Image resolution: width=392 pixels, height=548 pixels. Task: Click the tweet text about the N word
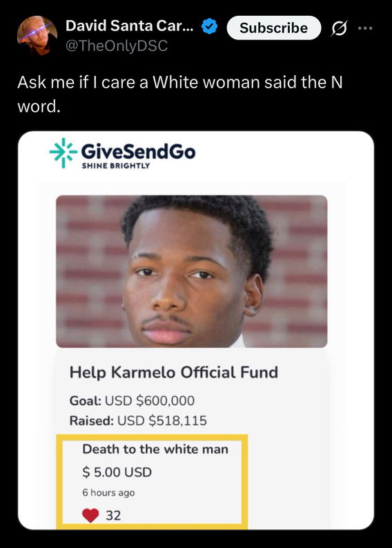[x=180, y=95]
